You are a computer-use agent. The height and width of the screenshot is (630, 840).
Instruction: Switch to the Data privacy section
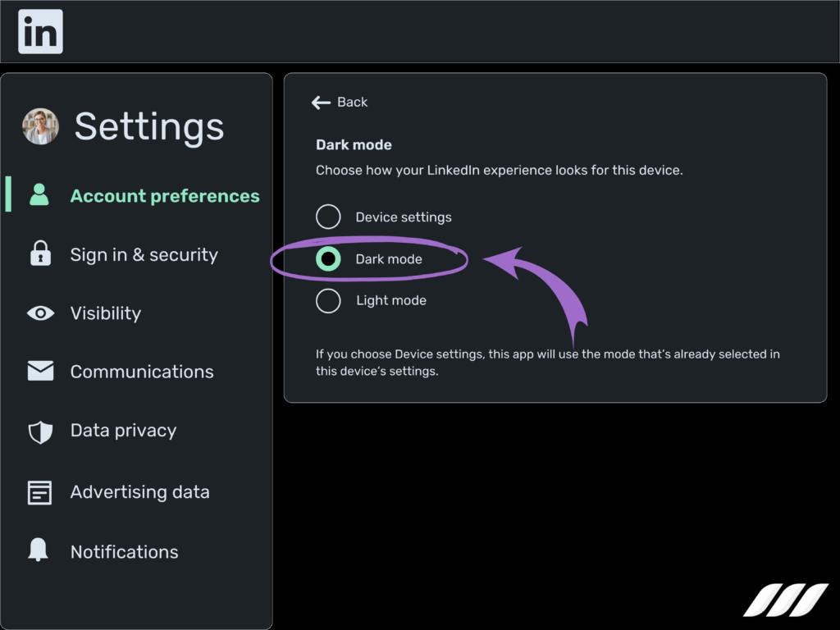(x=123, y=430)
